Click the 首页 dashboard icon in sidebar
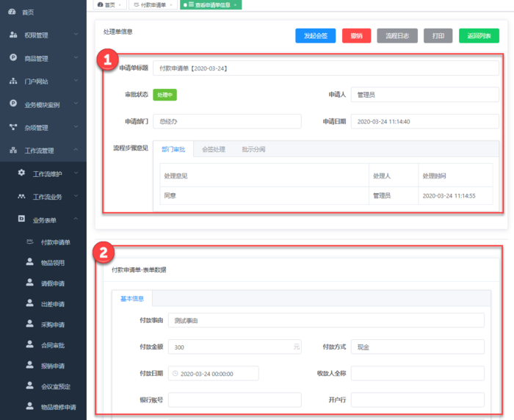514x420 pixels. [12, 12]
